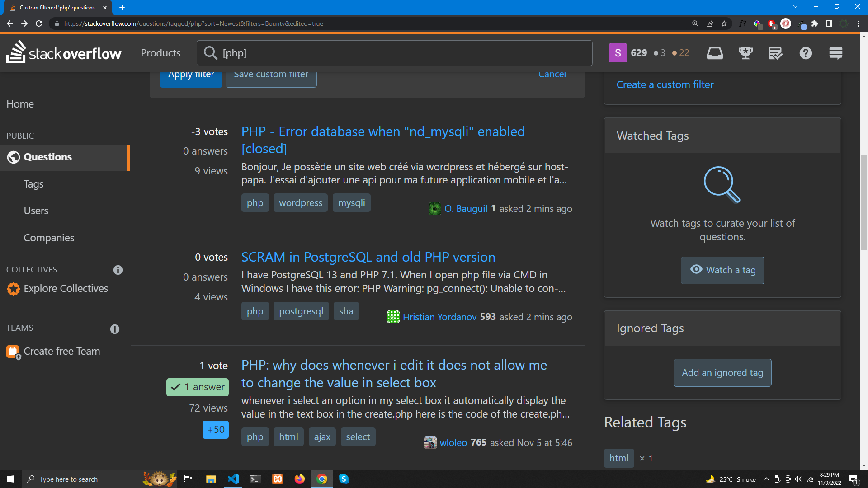Screen dimensions: 868x488
Task: Open question about nd_mysqli error
Action: click(x=383, y=140)
